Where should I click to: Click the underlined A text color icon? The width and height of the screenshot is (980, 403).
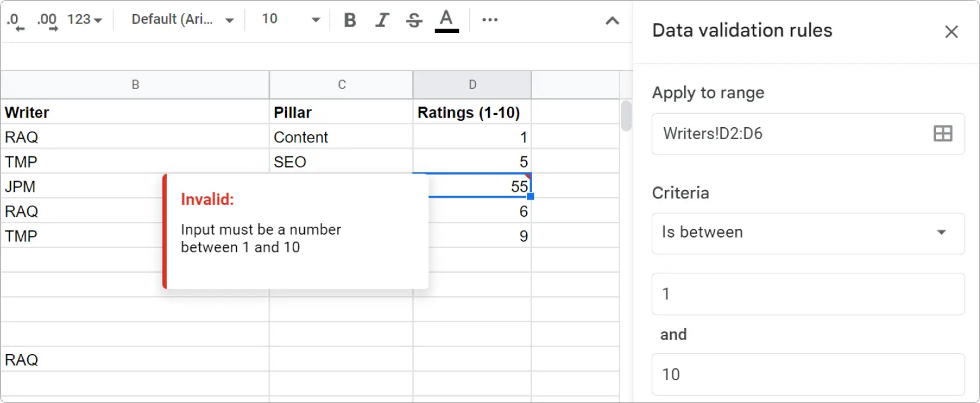[x=446, y=20]
